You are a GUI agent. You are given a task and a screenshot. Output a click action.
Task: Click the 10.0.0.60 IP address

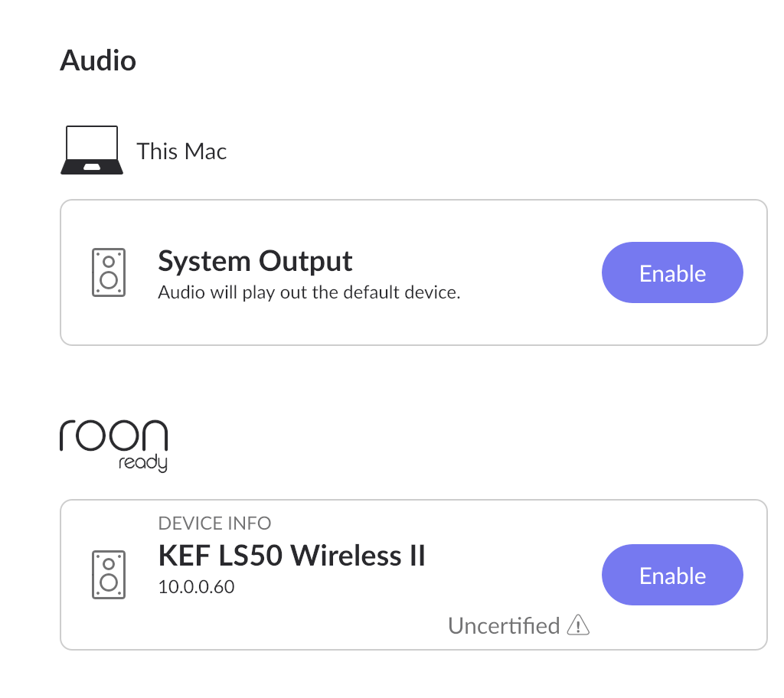tap(196, 586)
